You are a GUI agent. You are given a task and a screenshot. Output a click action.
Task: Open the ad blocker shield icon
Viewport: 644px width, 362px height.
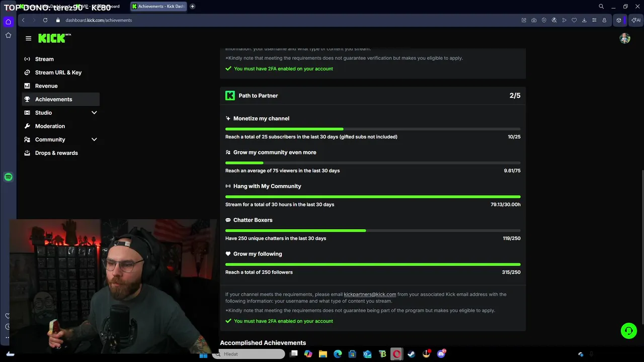(x=544, y=20)
